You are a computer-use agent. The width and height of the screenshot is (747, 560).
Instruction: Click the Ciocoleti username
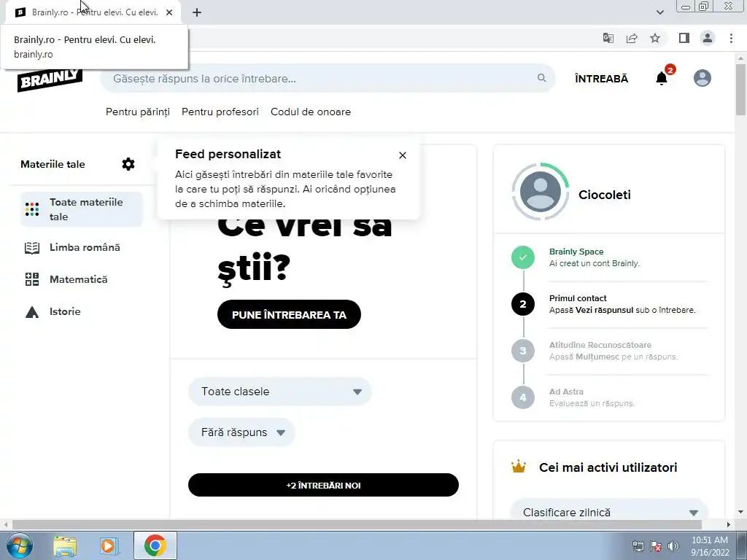click(605, 195)
